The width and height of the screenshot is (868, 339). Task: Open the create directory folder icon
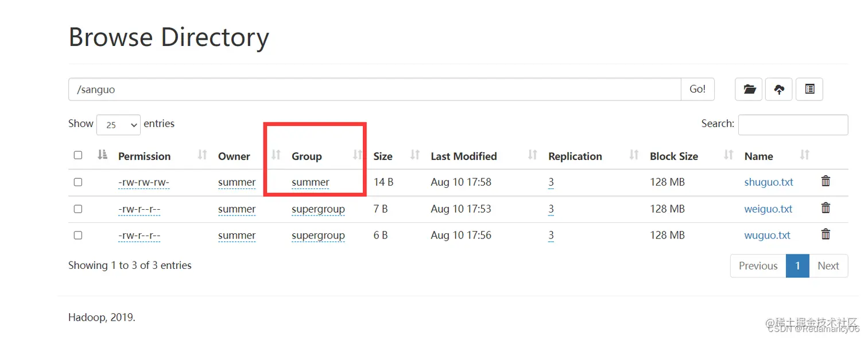[749, 89]
